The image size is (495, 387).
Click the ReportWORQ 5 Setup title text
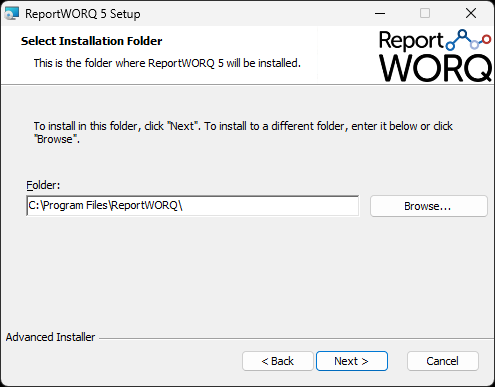point(83,14)
